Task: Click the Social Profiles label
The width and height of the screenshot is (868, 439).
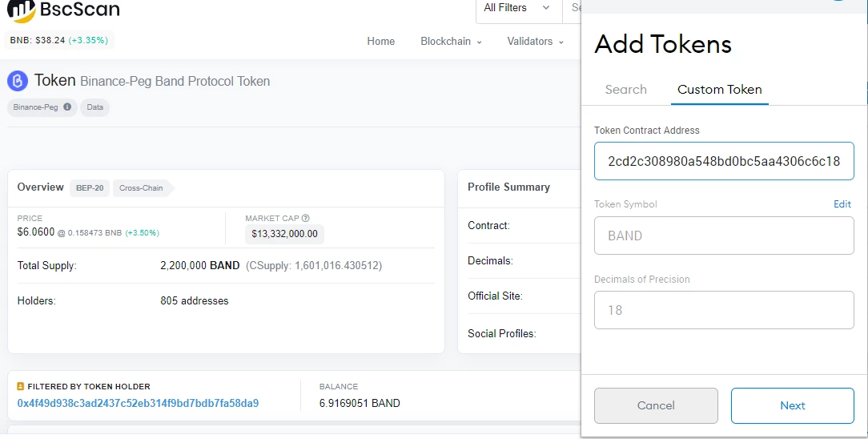Action: [x=501, y=333]
